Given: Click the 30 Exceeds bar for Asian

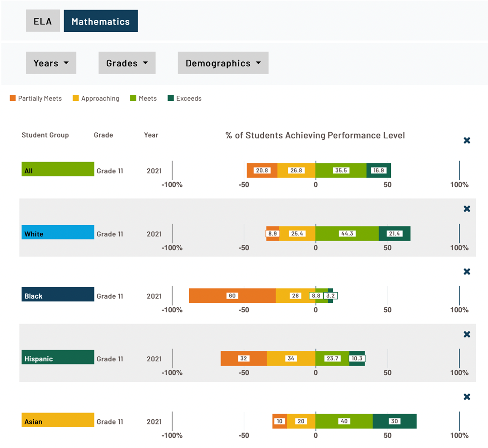Looking at the screenshot, I should [x=394, y=421].
